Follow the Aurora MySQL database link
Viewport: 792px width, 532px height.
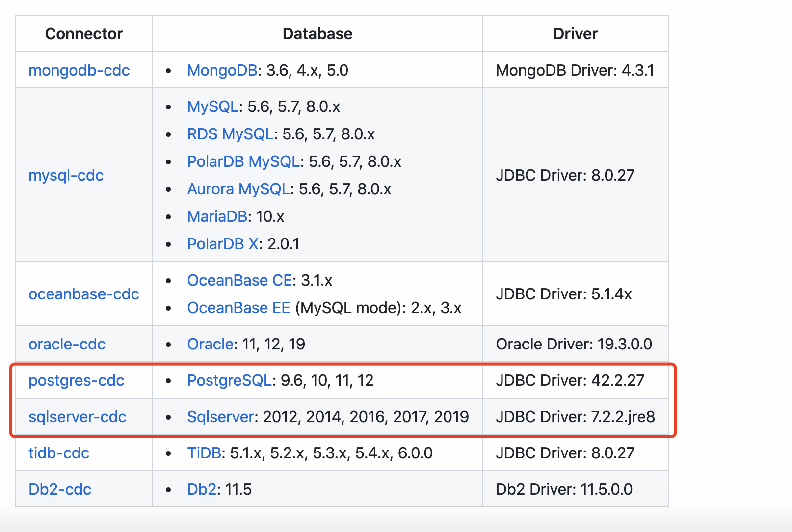point(238,189)
